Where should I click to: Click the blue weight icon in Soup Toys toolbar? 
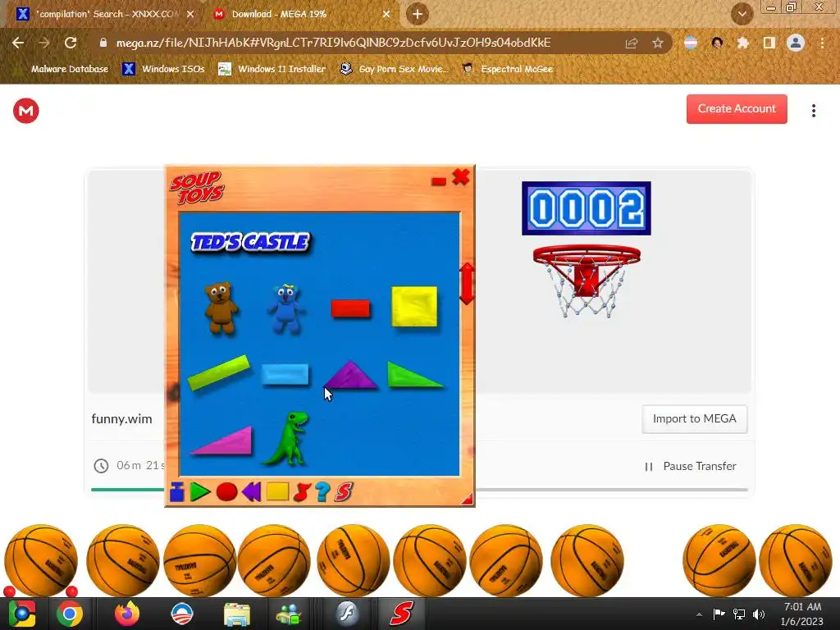click(177, 492)
